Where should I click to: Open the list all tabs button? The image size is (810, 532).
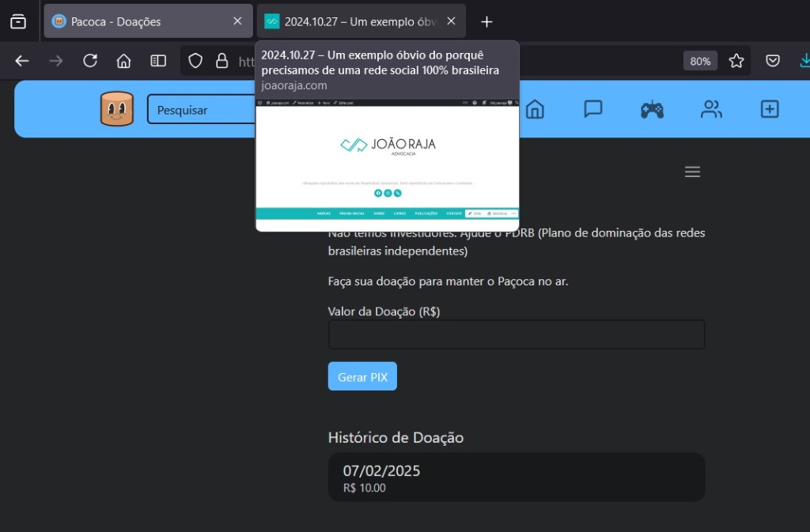click(x=18, y=21)
